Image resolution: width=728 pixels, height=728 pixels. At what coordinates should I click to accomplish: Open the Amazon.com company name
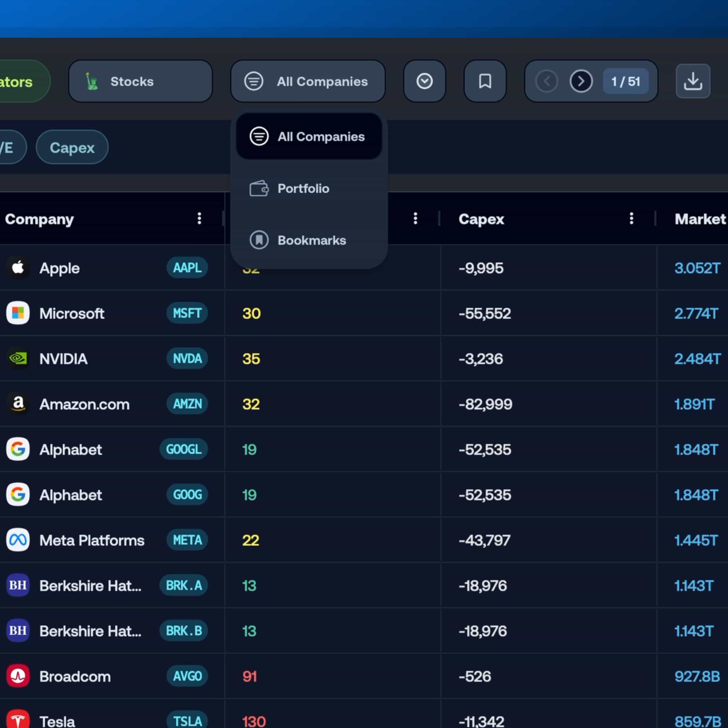pyautogui.click(x=84, y=404)
